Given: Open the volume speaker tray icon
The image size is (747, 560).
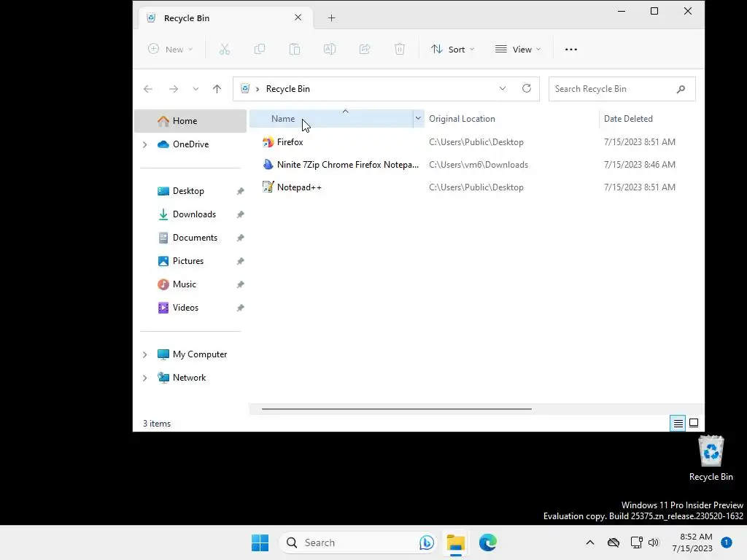Looking at the screenshot, I should [654, 542].
